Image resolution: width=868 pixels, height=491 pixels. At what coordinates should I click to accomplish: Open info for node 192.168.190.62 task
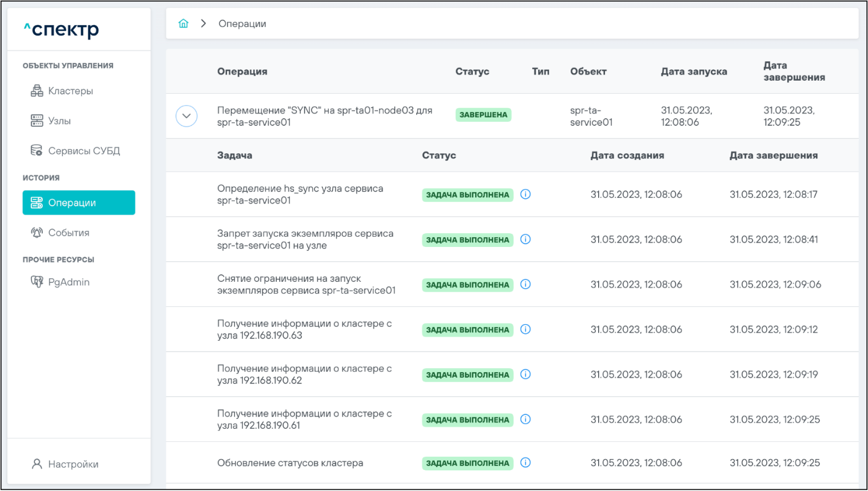(525, 374)
